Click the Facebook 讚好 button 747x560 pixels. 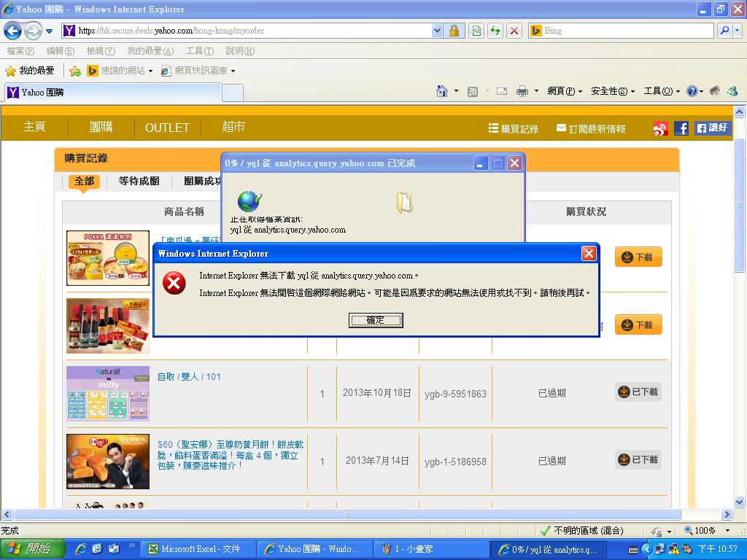click(x=712, y=128)
